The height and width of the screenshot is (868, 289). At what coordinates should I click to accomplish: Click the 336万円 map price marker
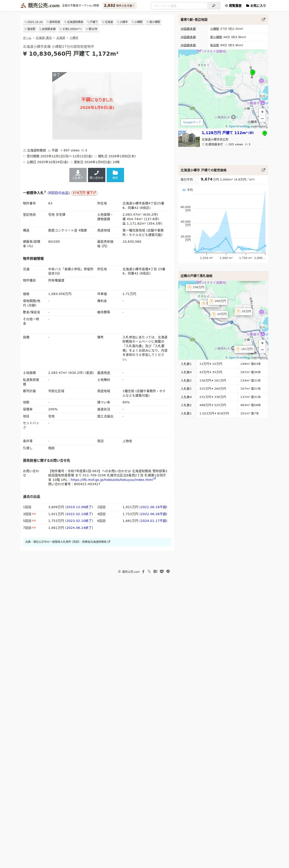[196, 288]
